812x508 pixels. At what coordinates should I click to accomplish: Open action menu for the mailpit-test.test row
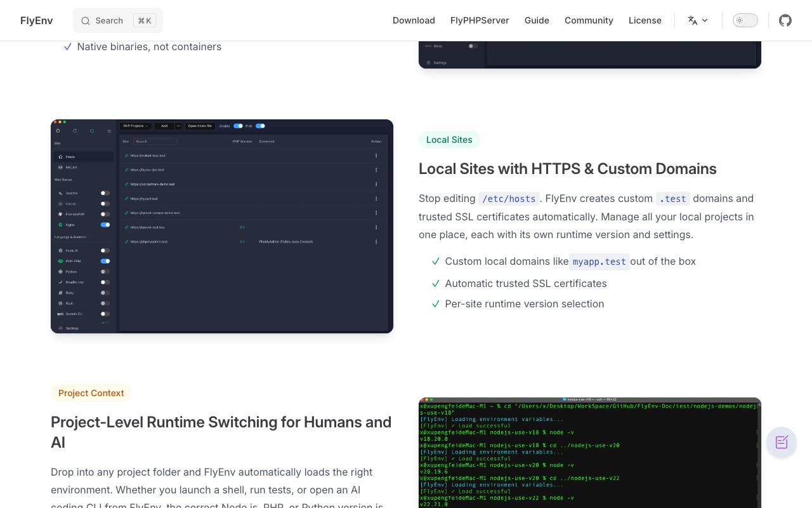click(x=376, y=156)
